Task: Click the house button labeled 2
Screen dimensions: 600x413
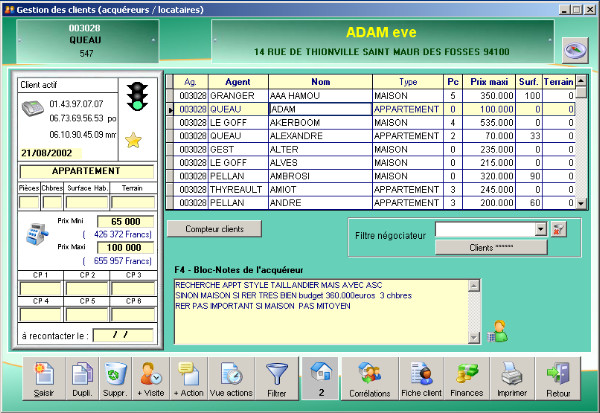Action: 321,379
